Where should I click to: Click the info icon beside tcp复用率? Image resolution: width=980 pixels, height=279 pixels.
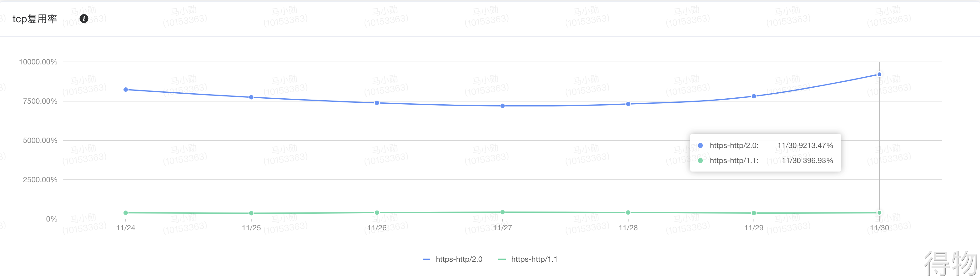[x=84, y=19]
